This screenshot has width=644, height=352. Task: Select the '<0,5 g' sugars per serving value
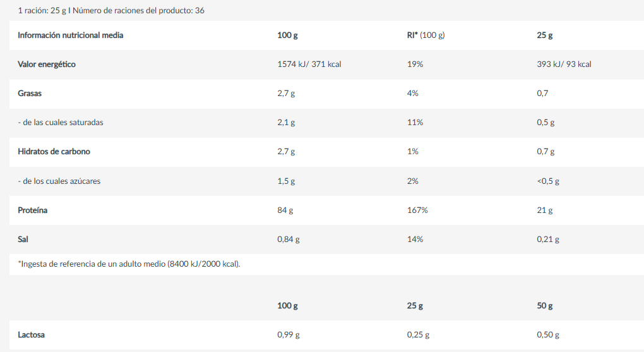[x=548, y=181]
